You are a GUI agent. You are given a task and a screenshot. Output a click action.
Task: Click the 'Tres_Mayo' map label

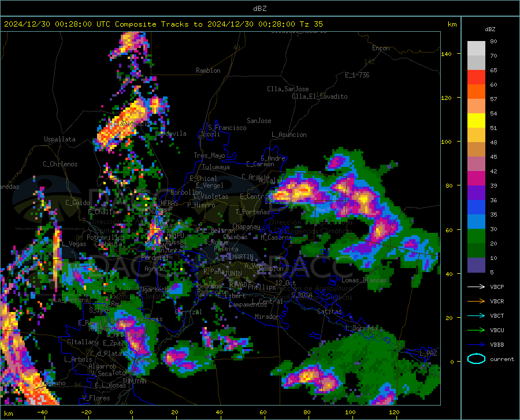click(209, 155)
